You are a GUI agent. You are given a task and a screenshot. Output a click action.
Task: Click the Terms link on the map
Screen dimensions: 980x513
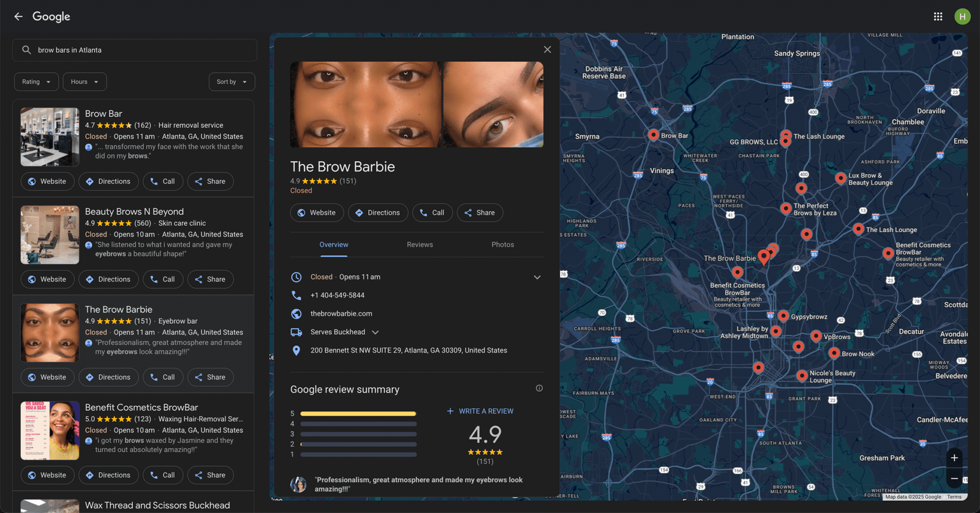(954, 496)
